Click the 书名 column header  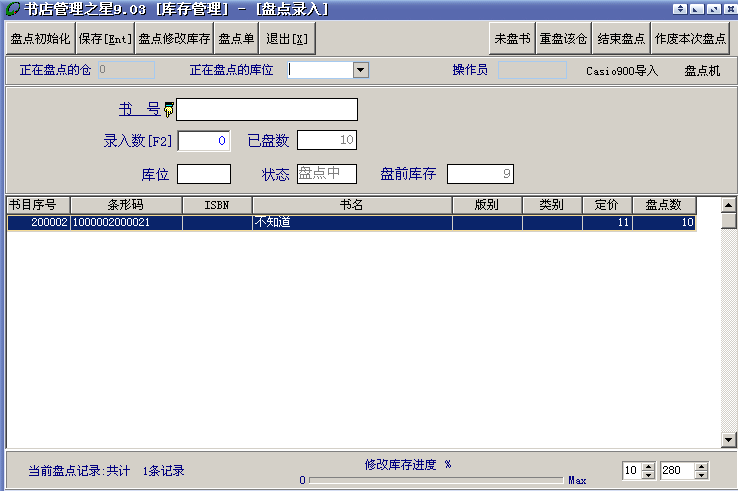pos(351,205)
